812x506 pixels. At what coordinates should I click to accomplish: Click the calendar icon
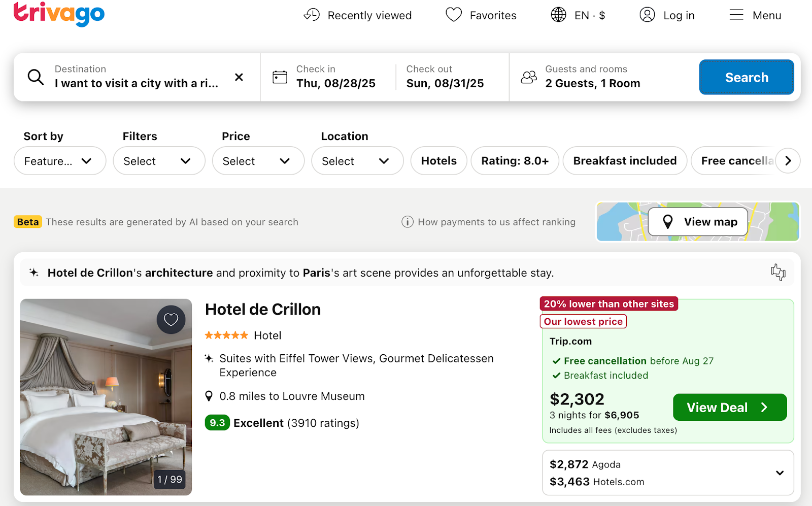pos(280,77)
